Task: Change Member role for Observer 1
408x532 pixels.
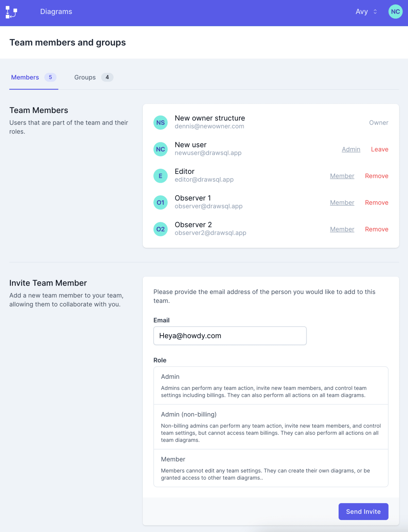Action: coord(342,203)
